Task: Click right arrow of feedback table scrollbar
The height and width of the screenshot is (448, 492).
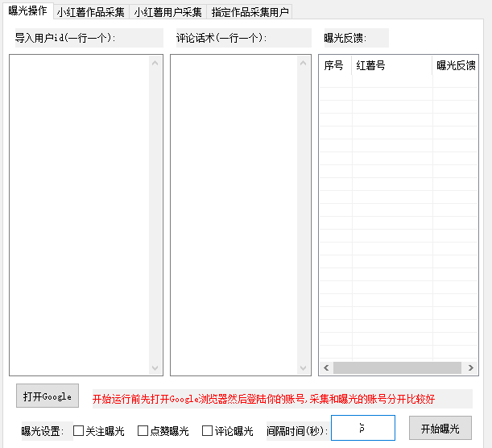Action: (x=469, y=368)
